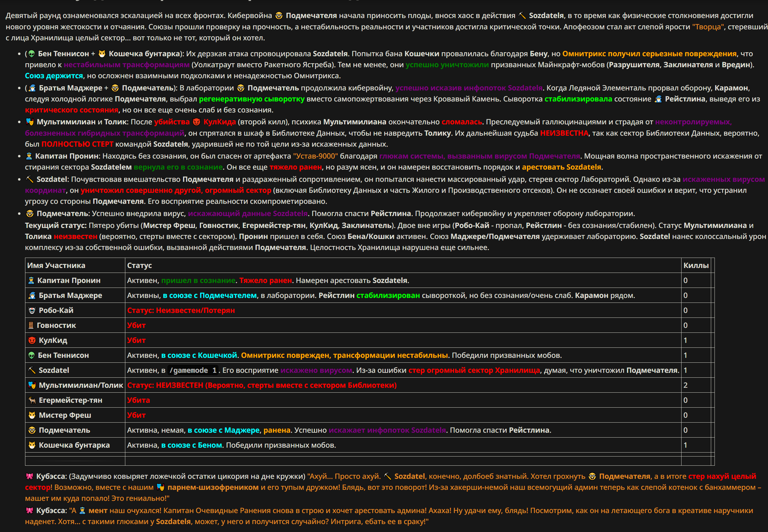Click kill count '2' in Мультимилиан/Толик row
The height and width of the screenshot is (532, 768).
[685, 385]
